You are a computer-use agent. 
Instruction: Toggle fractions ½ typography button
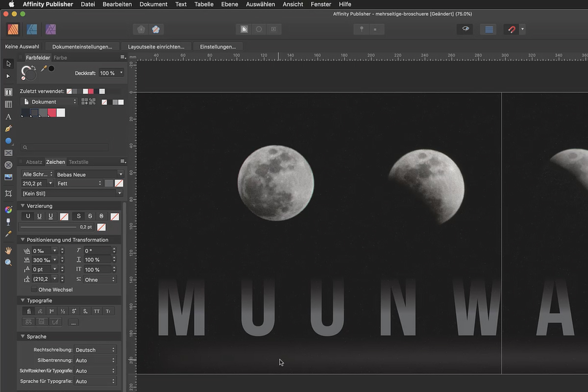[x=63, y=311]
